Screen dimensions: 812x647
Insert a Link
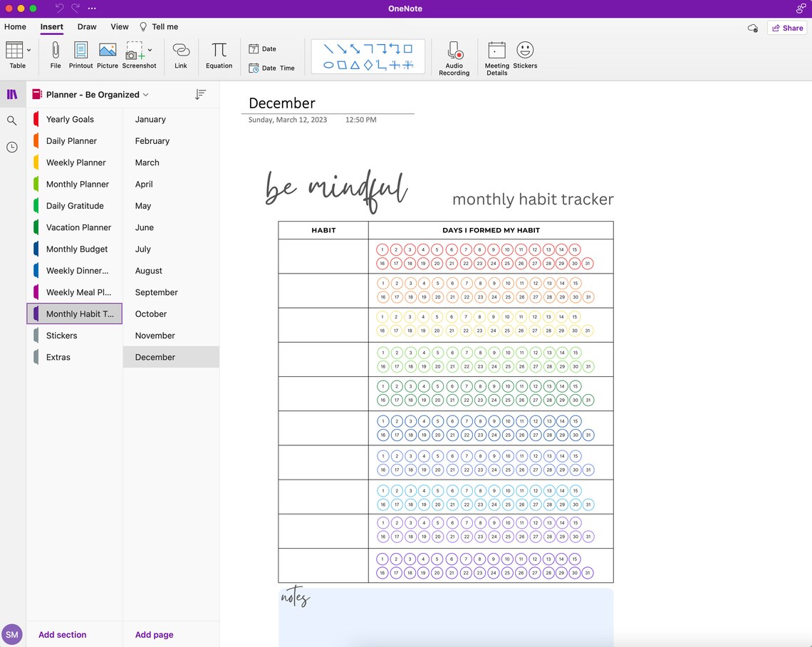coord(181,55)
